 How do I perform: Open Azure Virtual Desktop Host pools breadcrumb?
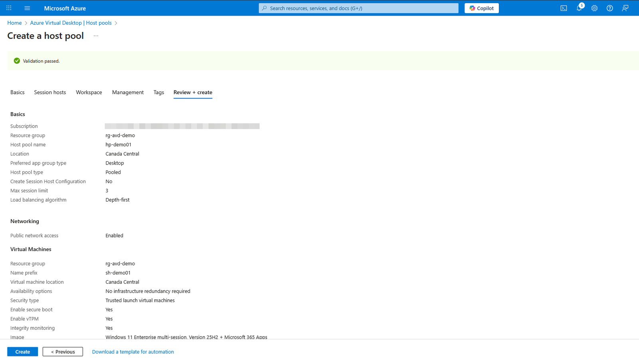(71, 23)
